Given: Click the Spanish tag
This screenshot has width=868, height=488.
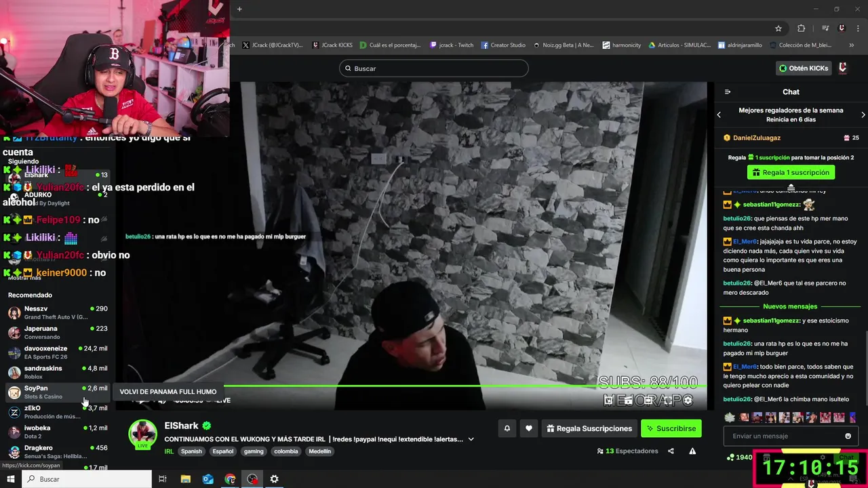Looking at the screenshot, I should (191, 451).
